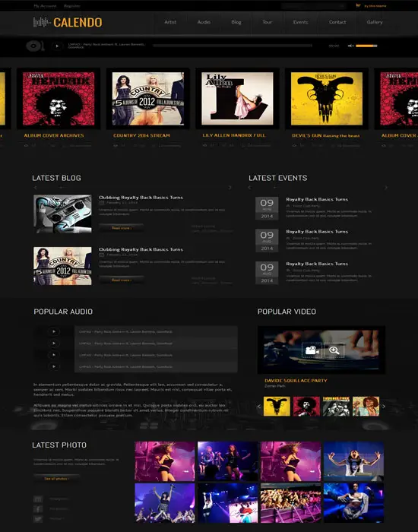The image size is (418, 532).
Task: Click the LILY ALLEN HANDRIX FULL title
Action: [234, 135]
